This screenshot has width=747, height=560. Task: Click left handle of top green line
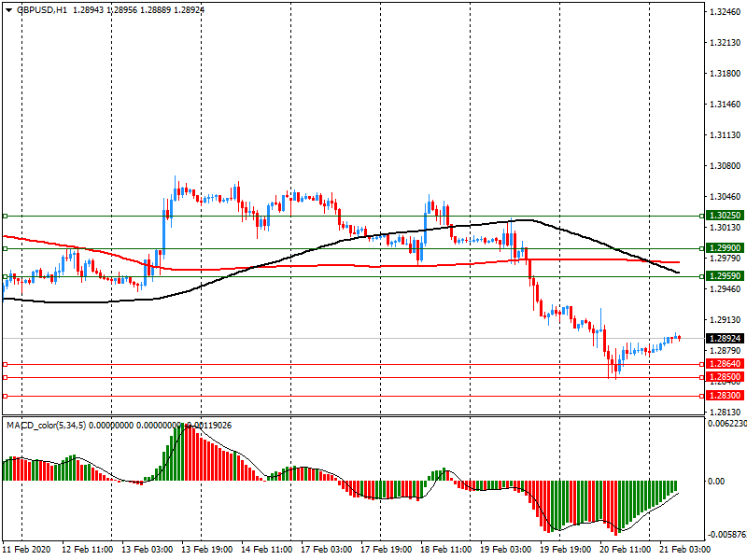[x=5, y=216]
